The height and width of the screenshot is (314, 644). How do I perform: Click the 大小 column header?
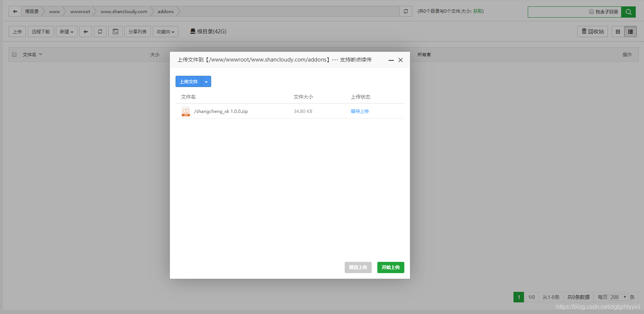pos(155,55)
